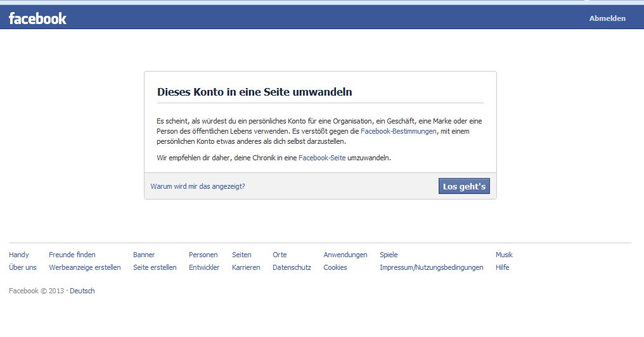Screen dimensions: 644x337
Task: Start conversion with the Los geht's button
Action: [464, 186]
